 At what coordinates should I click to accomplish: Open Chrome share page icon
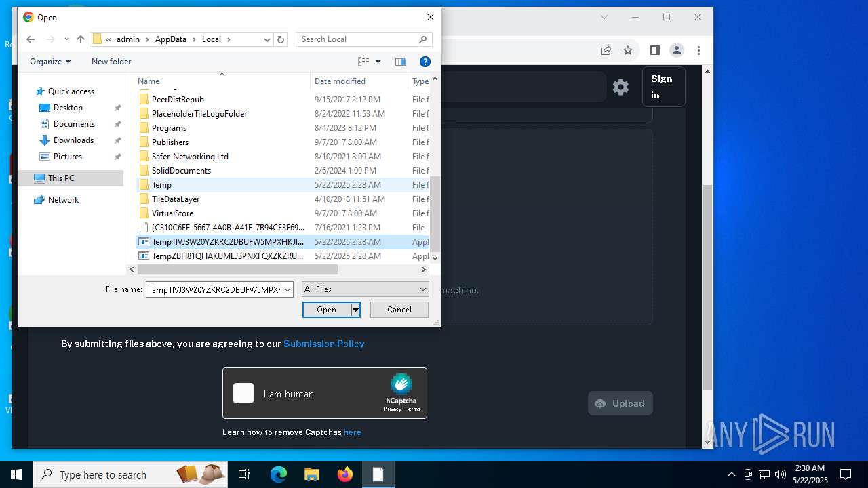coord(606,50)
